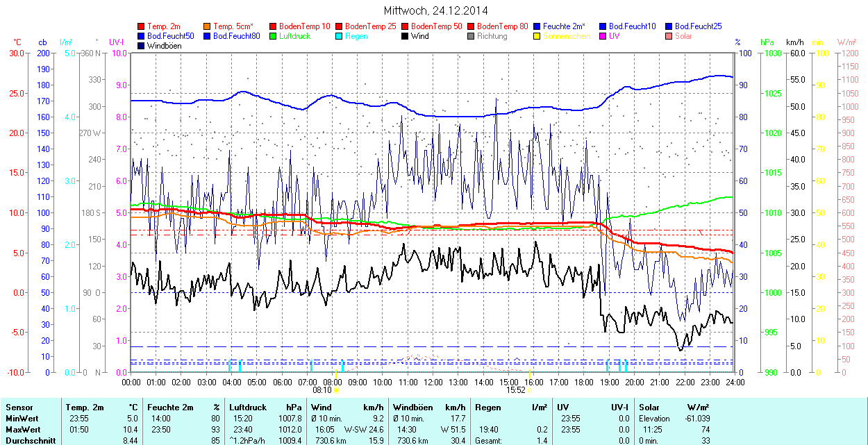Select the BodenTemp 80 legend label
Image resolution: width=868 pixels, height=445 pixels.
tap(503, 26)
